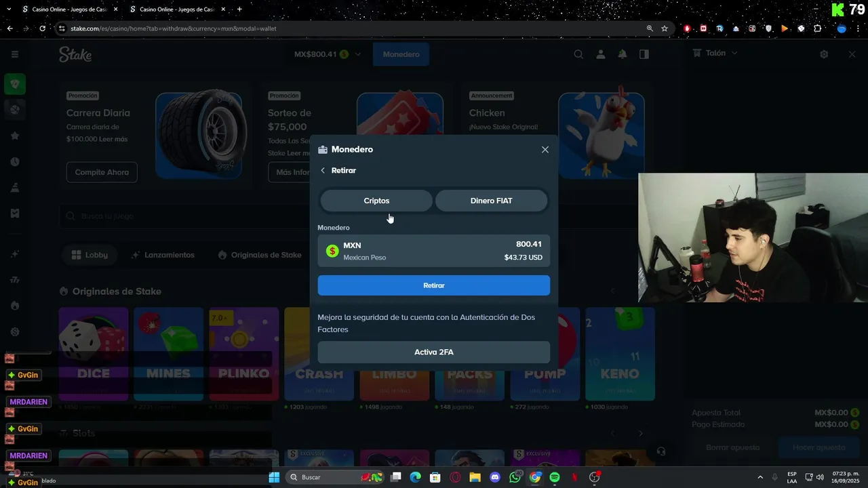The image size is (868, 488).
Task: Click the blue Retirar button
Action: click(x=434, y=285)
